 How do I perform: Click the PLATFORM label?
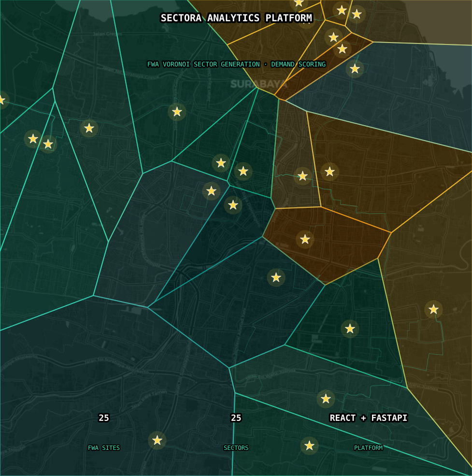click(x=369, y=448)
